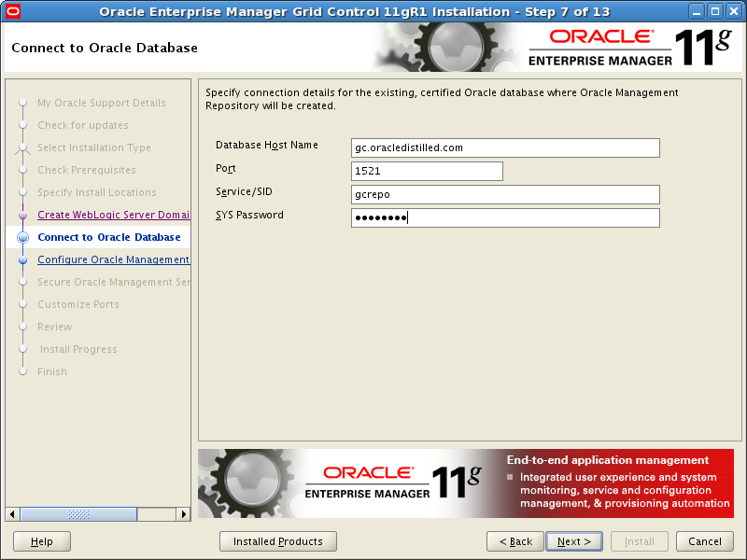
Task: Click the step bullet beside Configure Oracle Management
Action: click(x=22, y=260)
